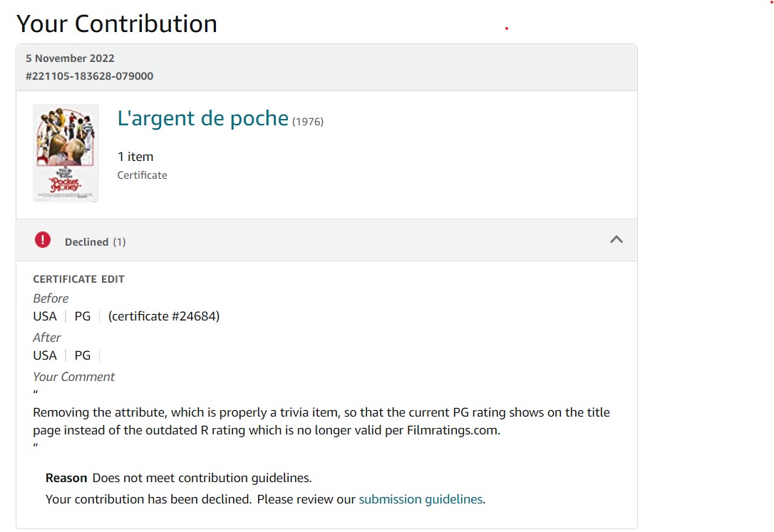Open the submission guidelines link
The height and width of the screenshot is (532, 774).
pyautogui.click(x=420, y=499)
